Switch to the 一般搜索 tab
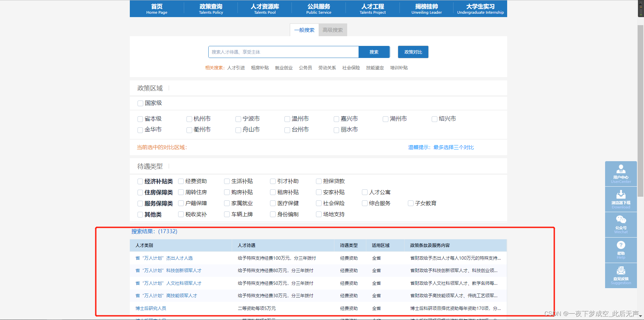Viewport: 644px width, 320px height. click(304, 30)
